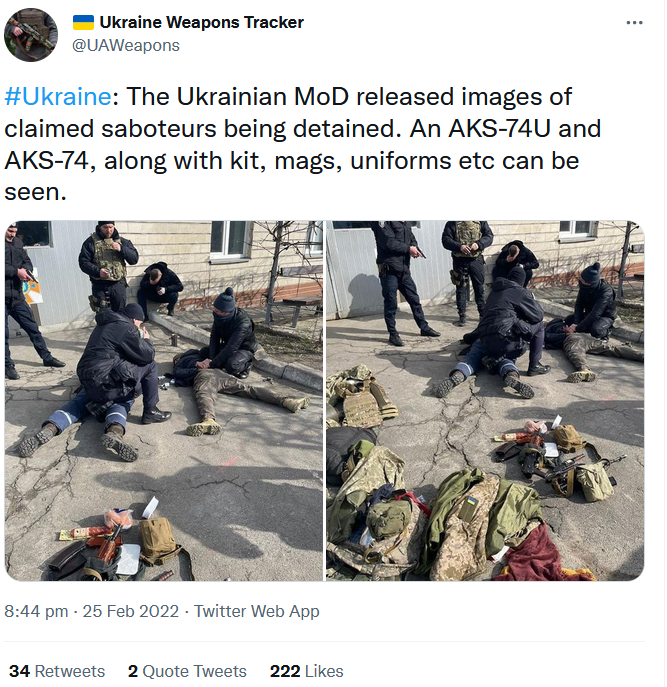Click the rifle on the ground in the right photo
The height and width of the screenshot is (687, 667).
pyautogui.click(x=570, y=469)
